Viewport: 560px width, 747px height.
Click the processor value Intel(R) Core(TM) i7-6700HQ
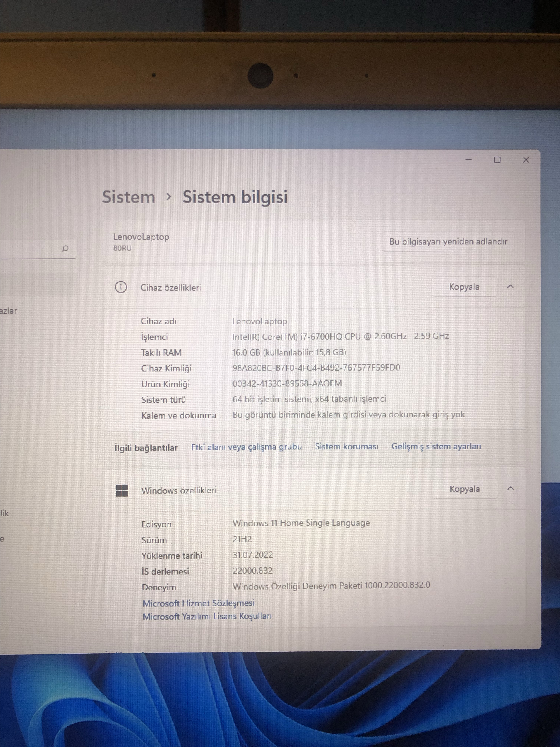coord(340,336)
